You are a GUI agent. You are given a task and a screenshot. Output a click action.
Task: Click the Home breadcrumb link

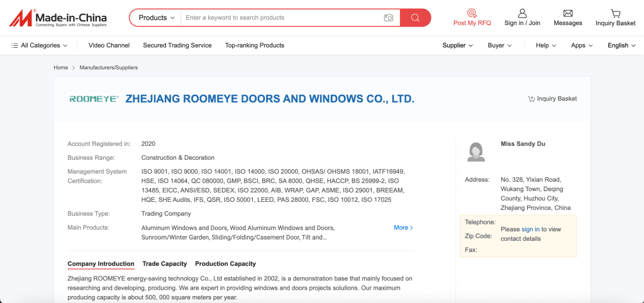pos(61,67)
